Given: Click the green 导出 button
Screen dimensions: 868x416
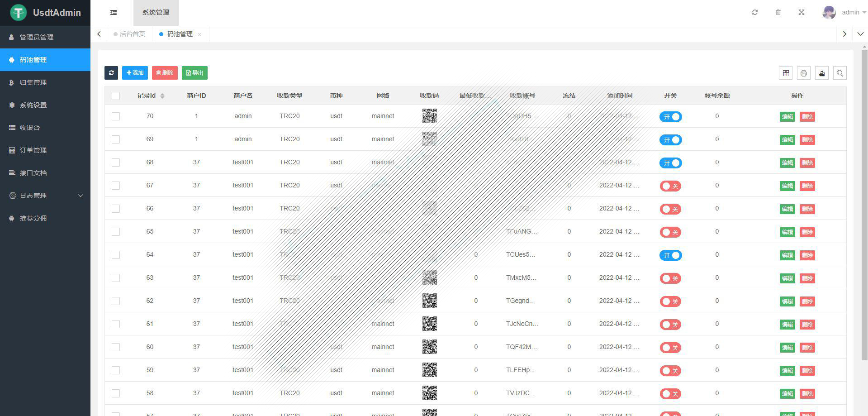Looking at the screenshot, I should tap(194, 73).
